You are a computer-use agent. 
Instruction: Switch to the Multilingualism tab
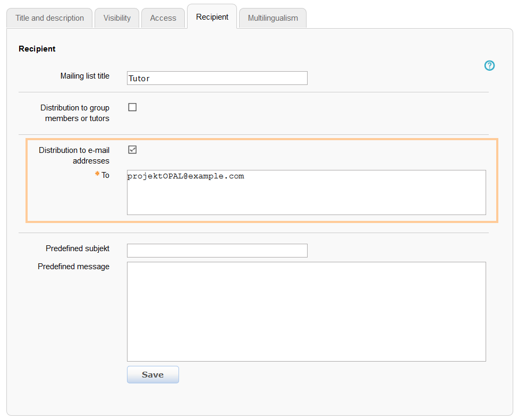pyautogui.click(x=273, y=18)
